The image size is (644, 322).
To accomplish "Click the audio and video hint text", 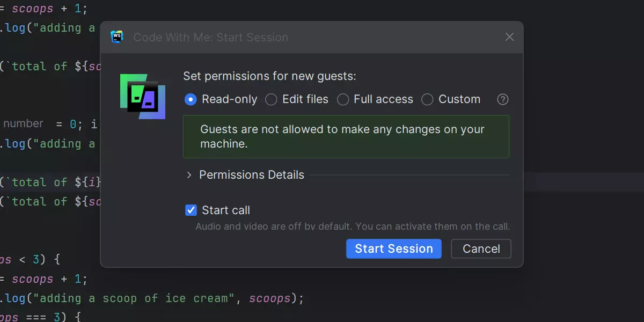I will tap(352, 226).
